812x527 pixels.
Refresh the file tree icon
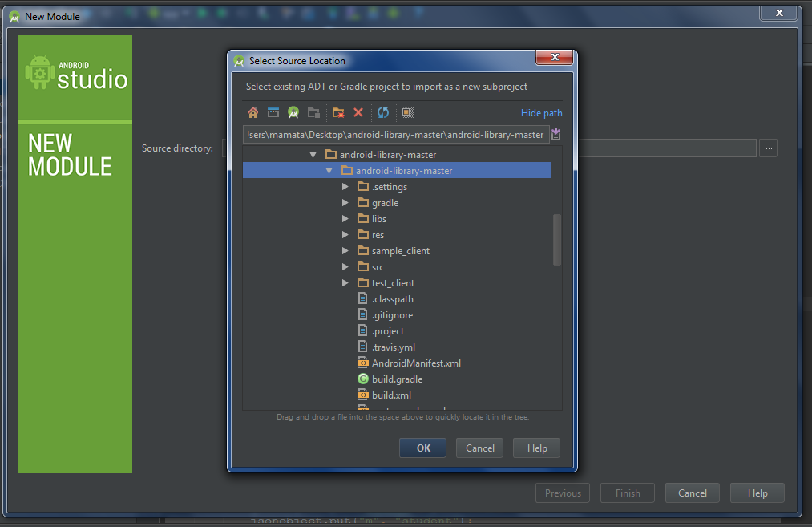pos(383,112)
